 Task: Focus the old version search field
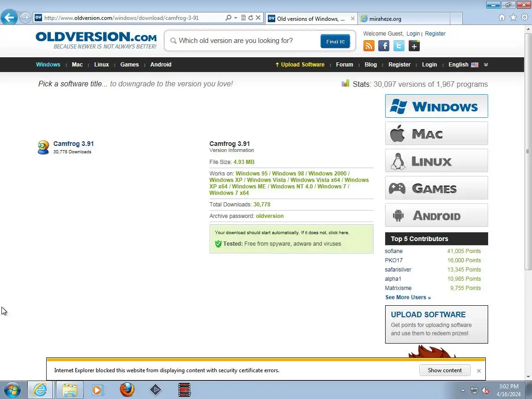pos(244,41)
